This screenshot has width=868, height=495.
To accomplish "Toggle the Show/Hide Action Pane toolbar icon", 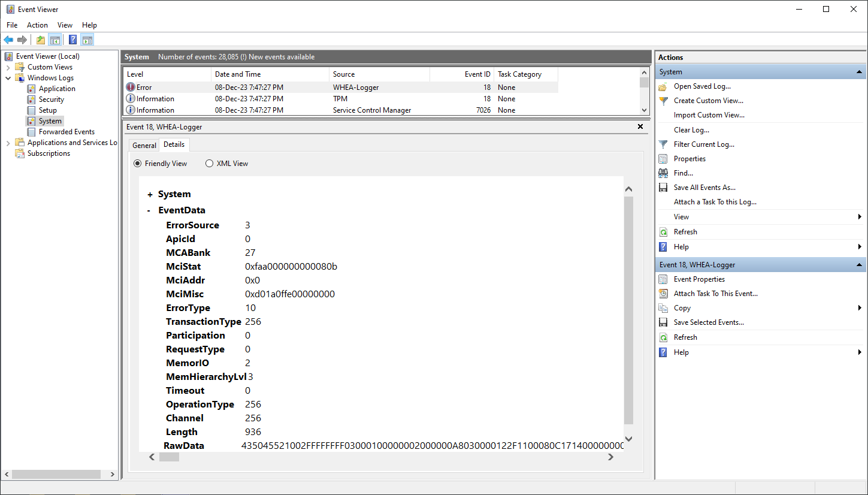I will pos(87,40).
